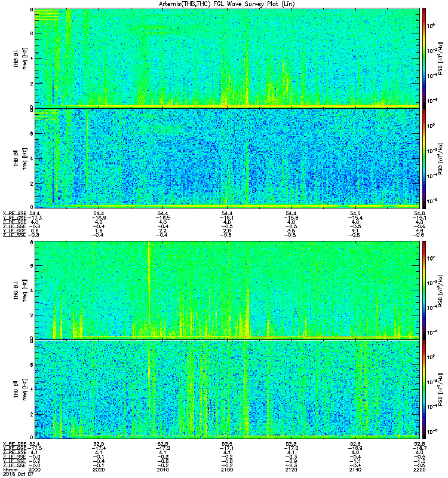448x478 pixels.
Task: Click the PSD [nT²/Hz] label of THC B∥ color bar
Action: click(441, 390)
